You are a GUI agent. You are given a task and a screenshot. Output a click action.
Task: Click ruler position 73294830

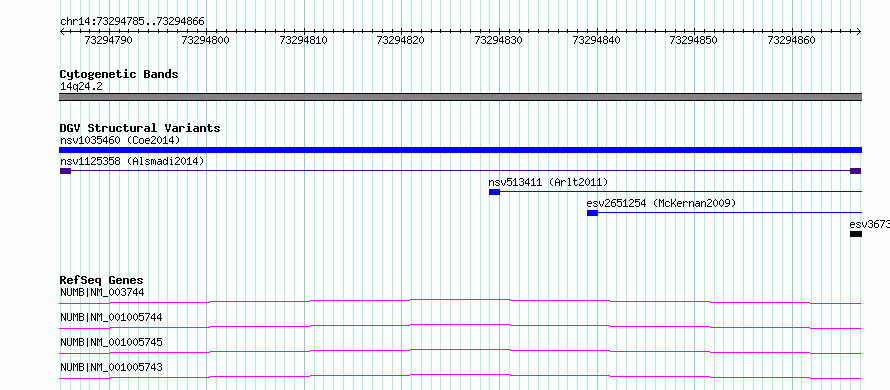coord(499,40)
